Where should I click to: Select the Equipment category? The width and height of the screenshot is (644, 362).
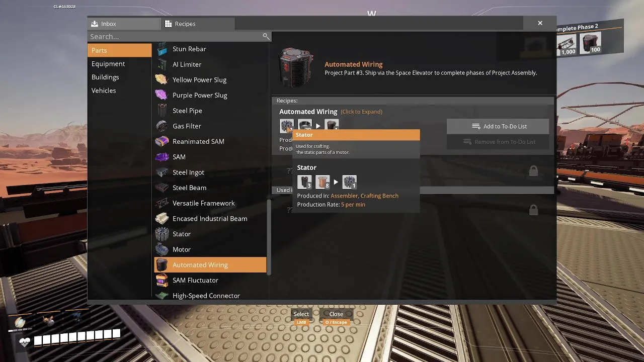click(x=119, y=64)
